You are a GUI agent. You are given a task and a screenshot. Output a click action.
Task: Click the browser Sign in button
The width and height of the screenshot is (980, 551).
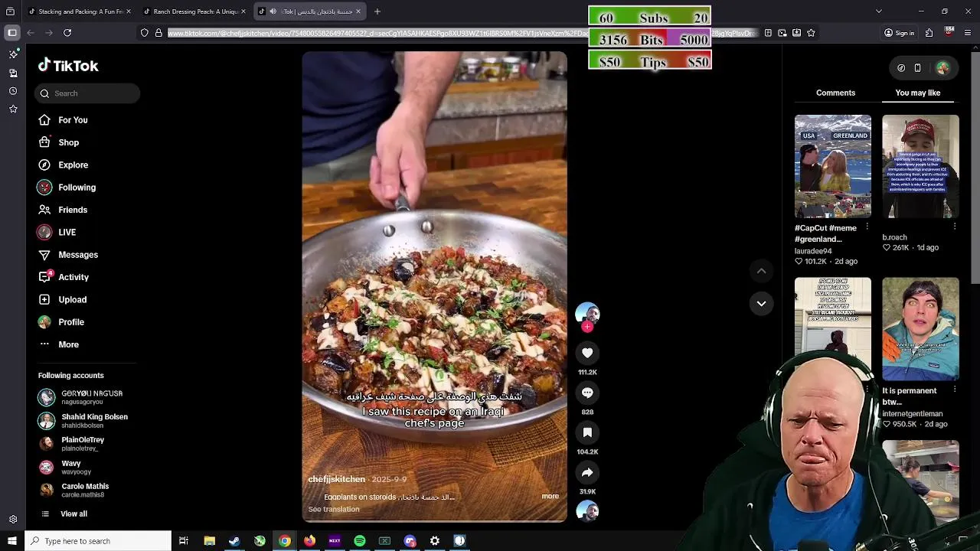(899, 33)
